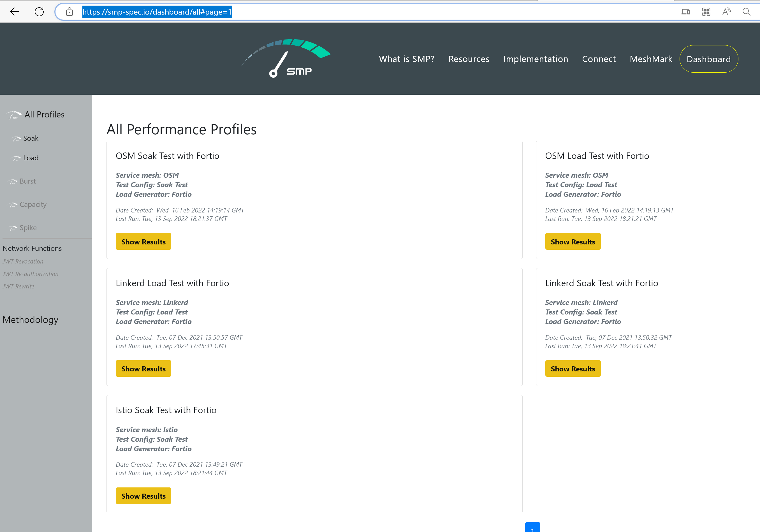Select MeshMark from the navigation bar
The width and height of the screenshot is (760, 532).
click(x=651, y=59)
